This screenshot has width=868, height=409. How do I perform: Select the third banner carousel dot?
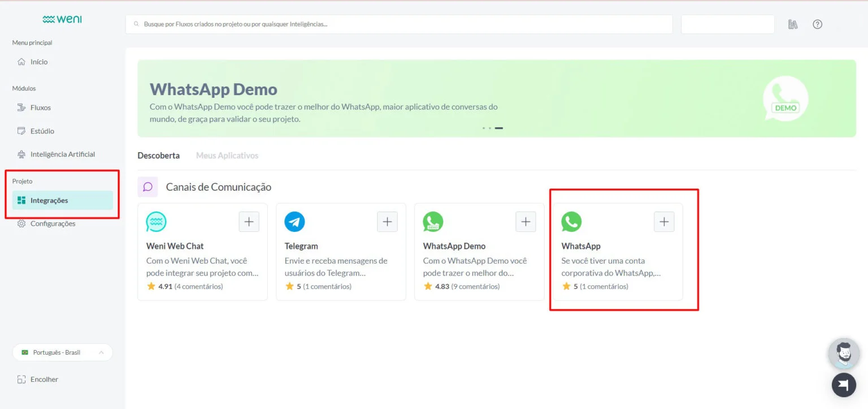(499, 128)
